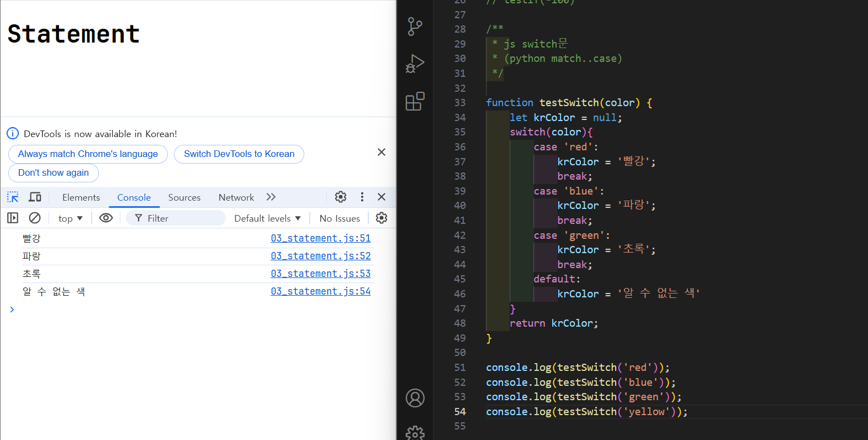The image size is (868, 440).
Task: Open Manage gear at bottom of VS Code
Action: 415,433
